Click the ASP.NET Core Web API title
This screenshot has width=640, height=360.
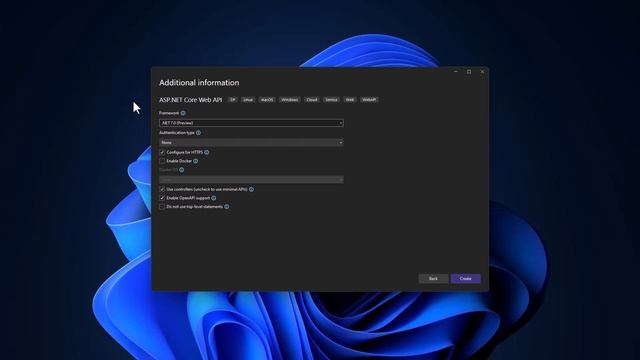pyautogui.click(x=191, y=100)
